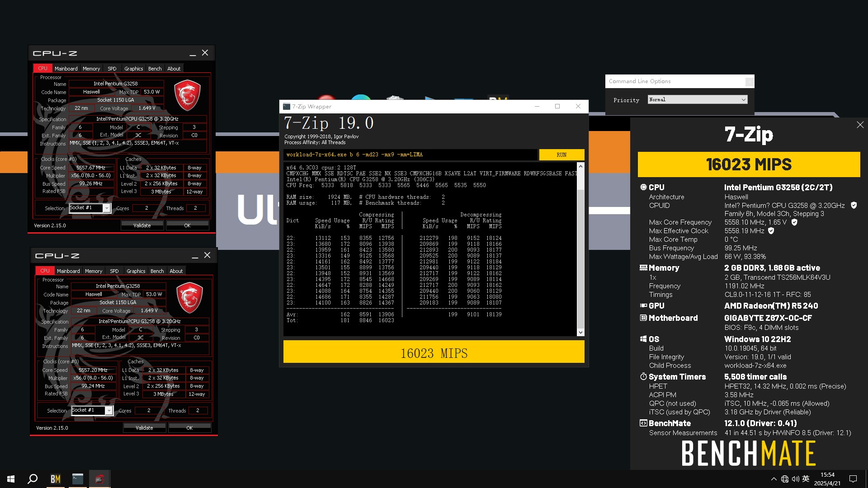Screen dimensions: 868x488
Task: Click BenchMate 16023 MIPS score banner
Action: click(x=749, y=164)
